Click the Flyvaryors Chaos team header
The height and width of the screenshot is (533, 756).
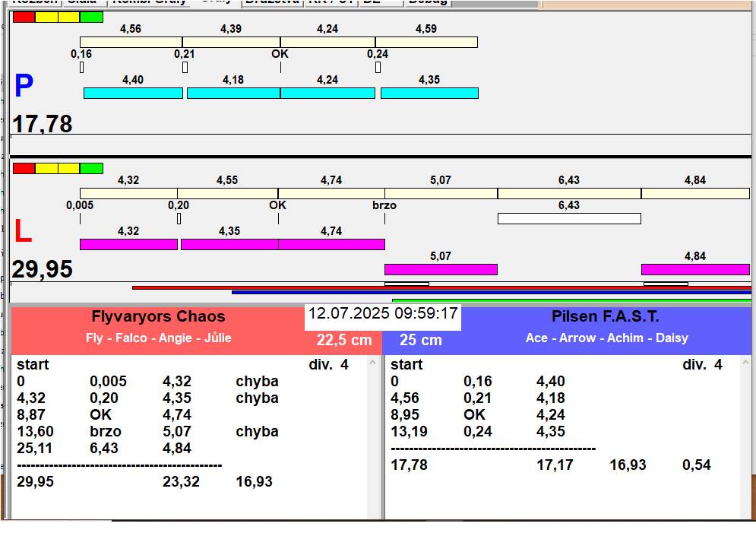[x=158, y=316]
